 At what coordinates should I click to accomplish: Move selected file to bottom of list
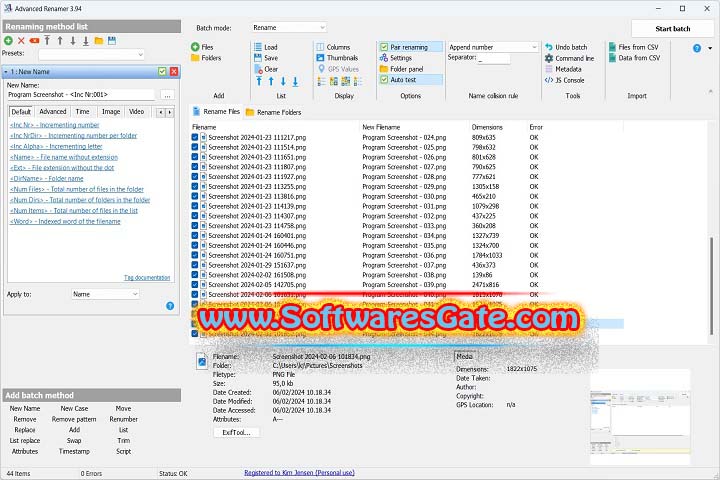point(295,82)
